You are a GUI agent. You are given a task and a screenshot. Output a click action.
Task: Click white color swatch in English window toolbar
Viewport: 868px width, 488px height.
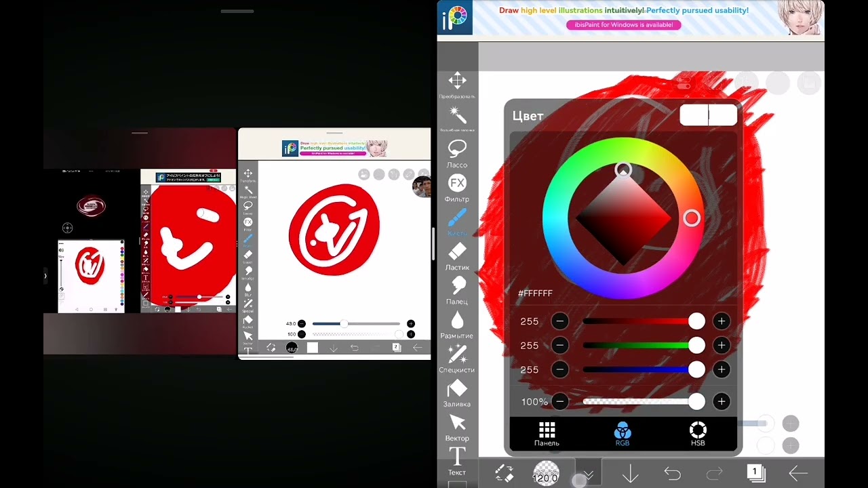coord(312,348)
